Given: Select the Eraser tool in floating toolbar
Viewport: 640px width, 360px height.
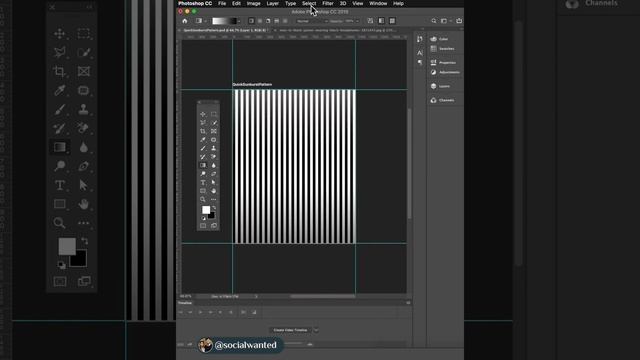Looking at the screenshot, I should 213,157.
